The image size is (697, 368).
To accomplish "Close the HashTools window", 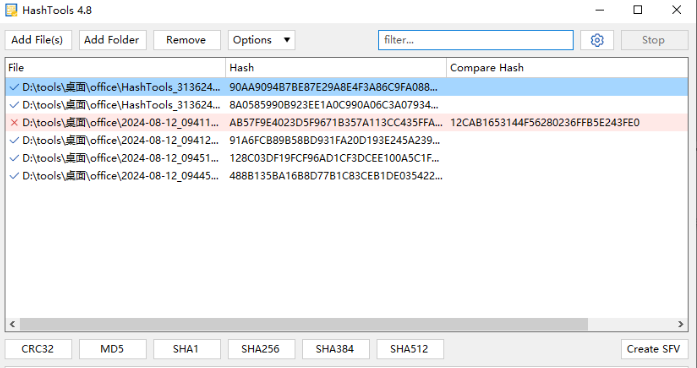I will coord(677,10).
